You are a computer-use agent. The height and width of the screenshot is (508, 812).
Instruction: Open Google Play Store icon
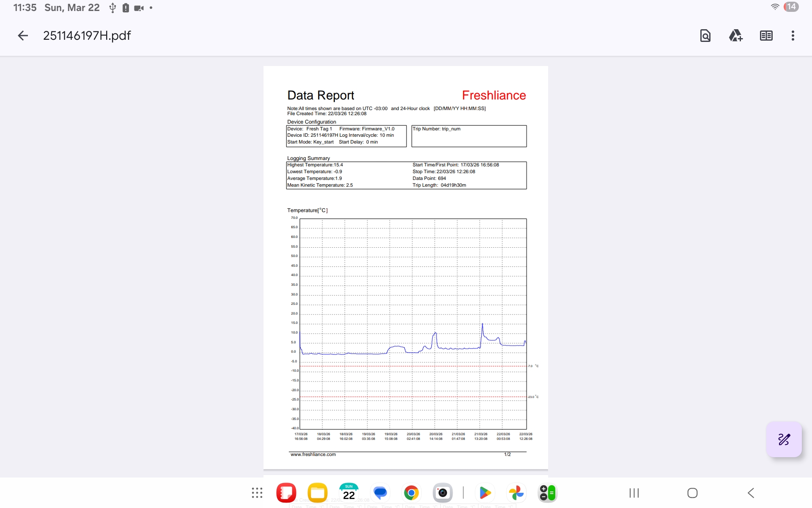[485, 493]
